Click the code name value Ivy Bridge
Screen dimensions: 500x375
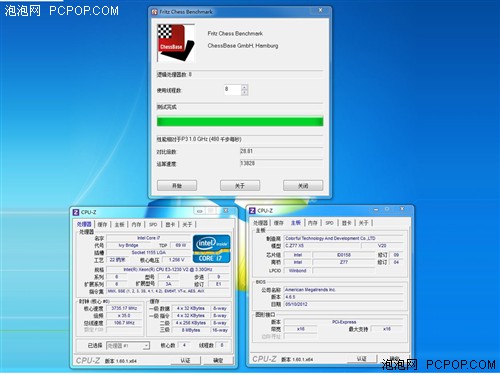tap(128, 245)
